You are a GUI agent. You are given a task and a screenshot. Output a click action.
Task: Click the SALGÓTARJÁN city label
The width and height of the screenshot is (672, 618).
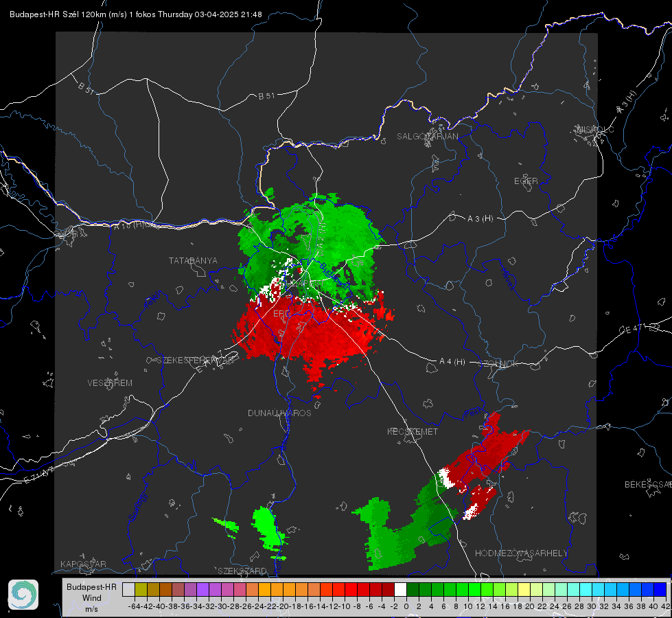[427, 137]
